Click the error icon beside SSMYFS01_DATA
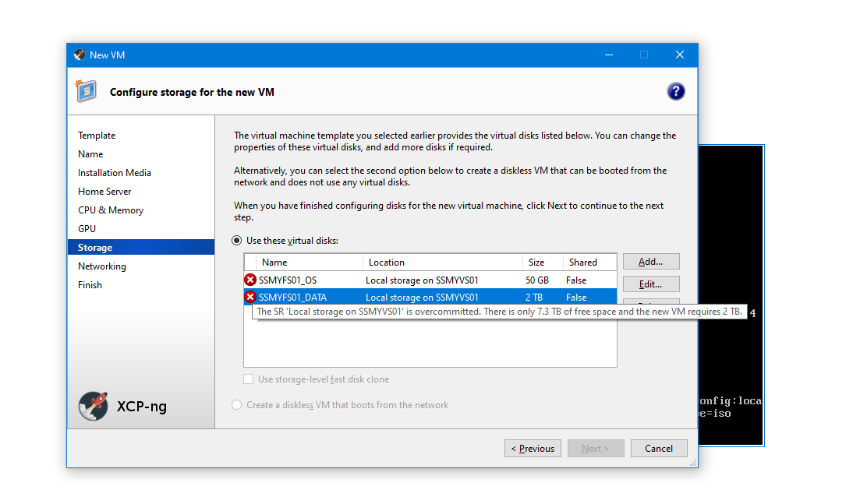Viewport: 860px width, 504px height. pos(250,298)
